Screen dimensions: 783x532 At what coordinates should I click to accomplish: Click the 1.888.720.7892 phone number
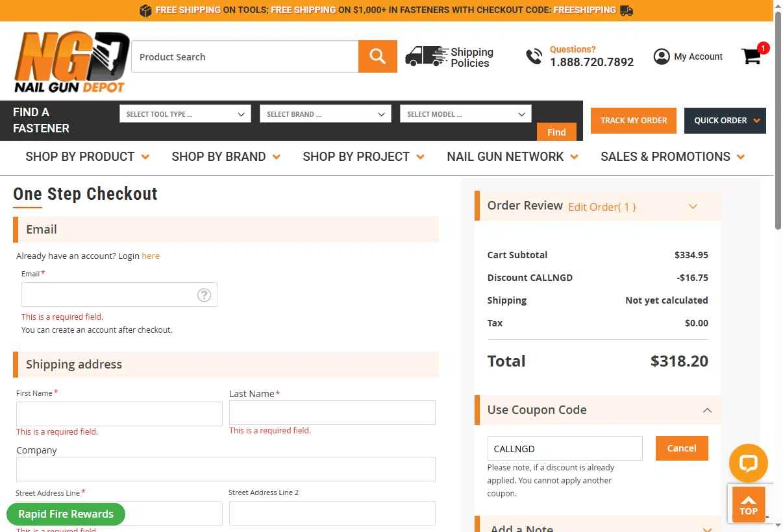591,62
